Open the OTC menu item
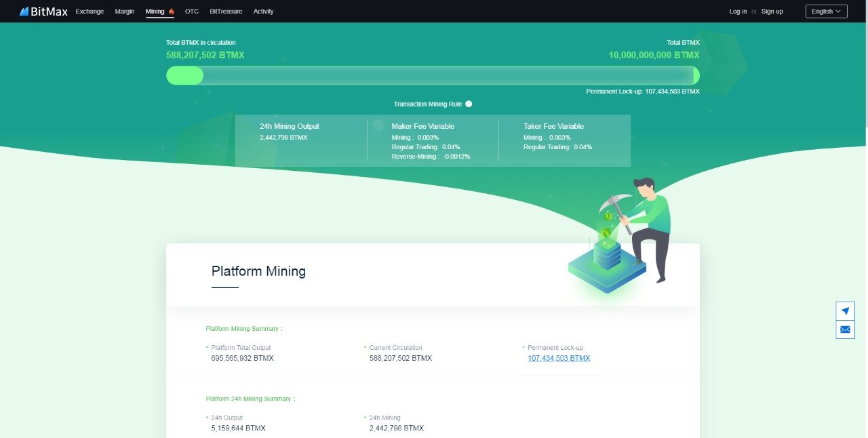This screenshot has width=868, height=438. (x=192, y=12)
